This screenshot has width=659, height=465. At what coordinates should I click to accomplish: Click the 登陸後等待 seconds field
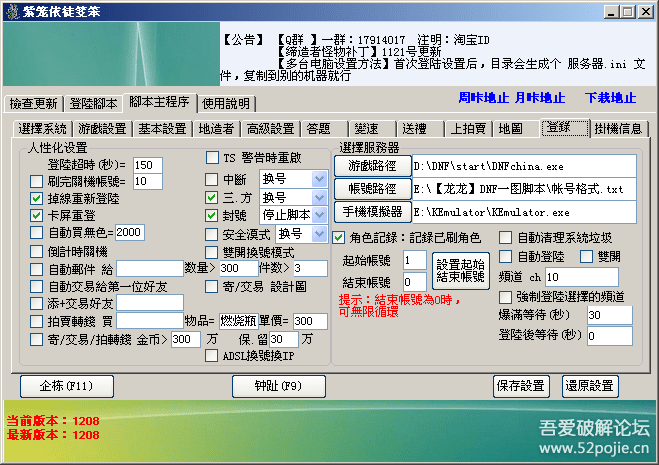(609, 336)
